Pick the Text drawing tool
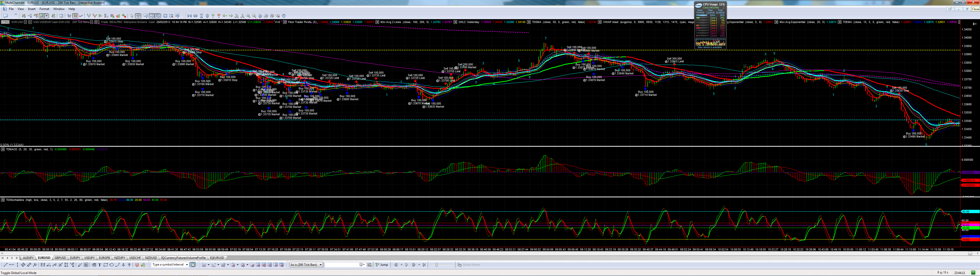Viewport: 980px width, 276px height. click(x=100, y=264)
